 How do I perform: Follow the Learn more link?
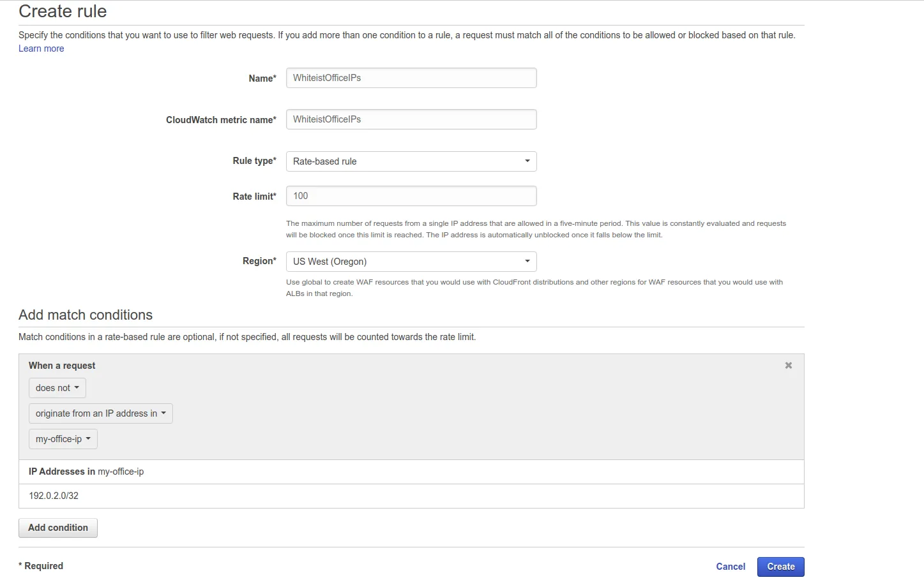click(42, 48)
